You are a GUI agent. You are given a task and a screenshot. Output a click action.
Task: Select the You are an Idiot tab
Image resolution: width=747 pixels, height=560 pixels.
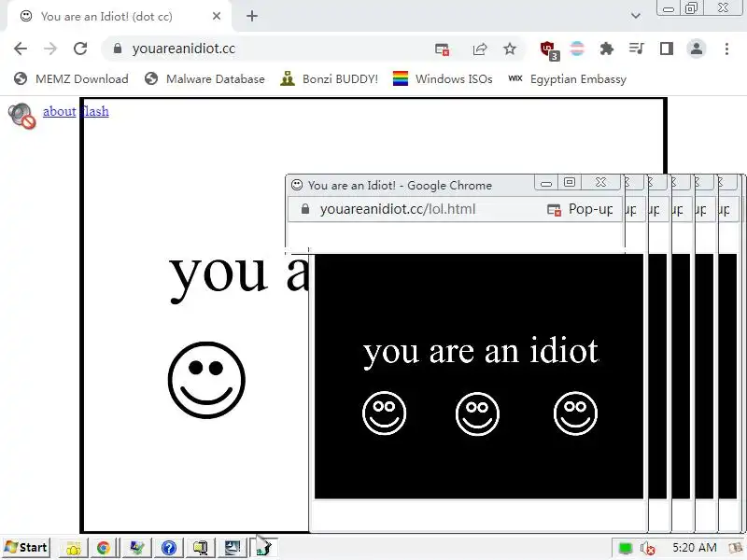pos(120,16)
